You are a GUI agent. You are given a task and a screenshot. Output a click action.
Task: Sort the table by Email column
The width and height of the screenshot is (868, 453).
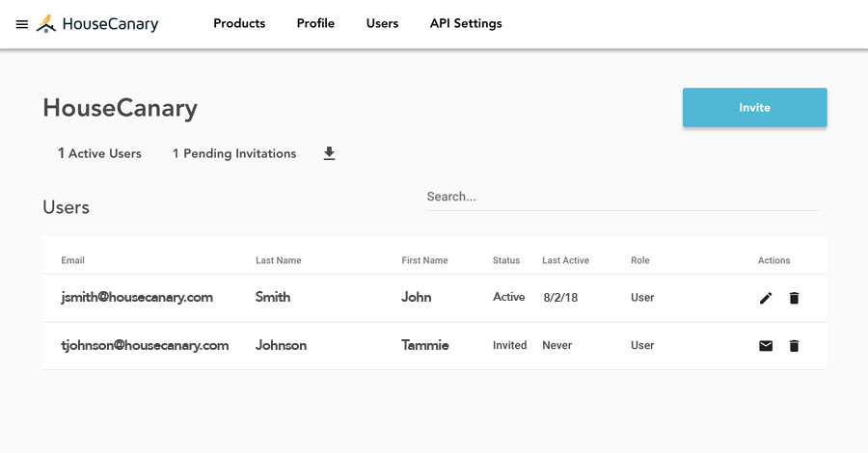point(73,260)
